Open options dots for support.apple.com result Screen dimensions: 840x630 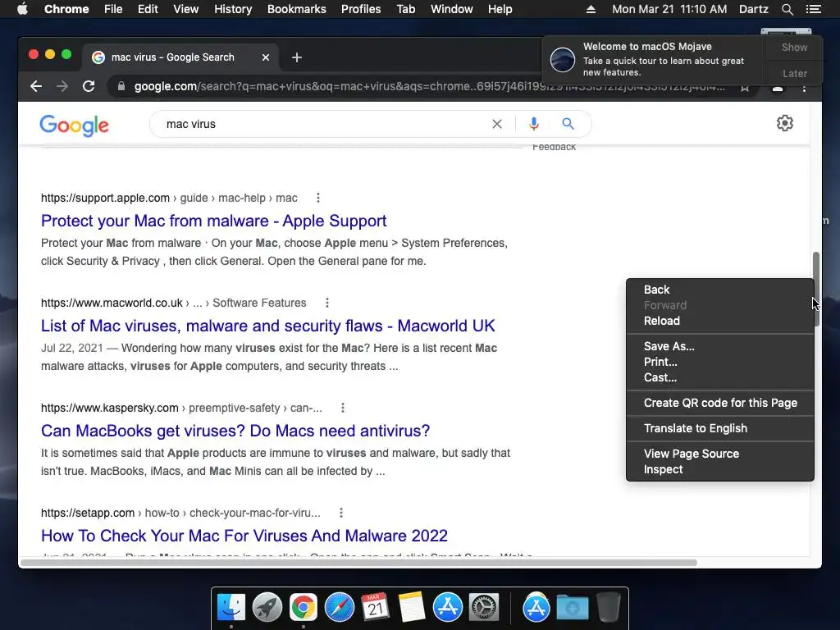[x=318, y=198]
